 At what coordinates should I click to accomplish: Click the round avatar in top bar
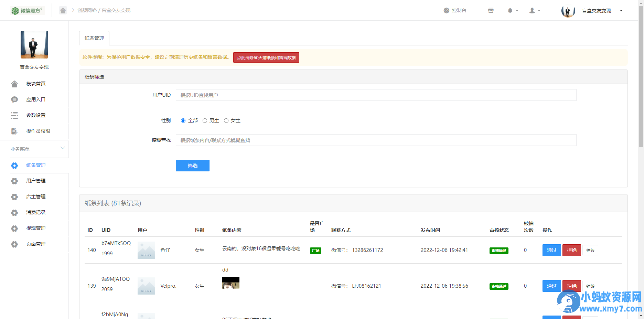pos(568,11)
